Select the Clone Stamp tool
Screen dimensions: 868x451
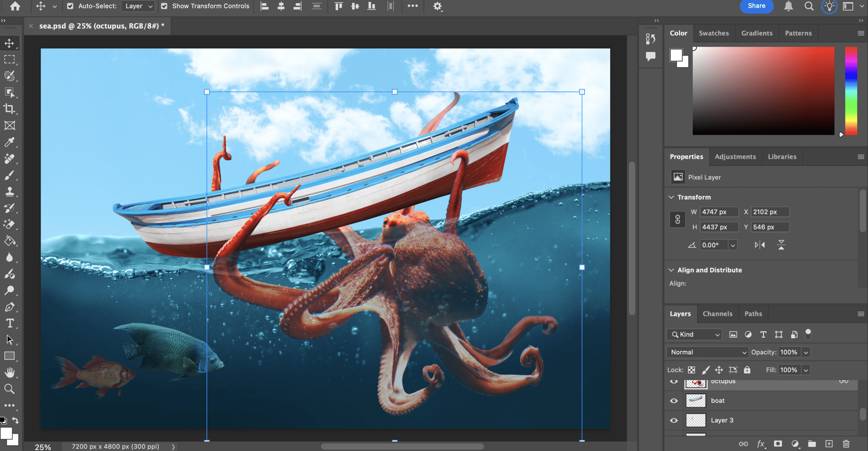[x=9, y=191]
